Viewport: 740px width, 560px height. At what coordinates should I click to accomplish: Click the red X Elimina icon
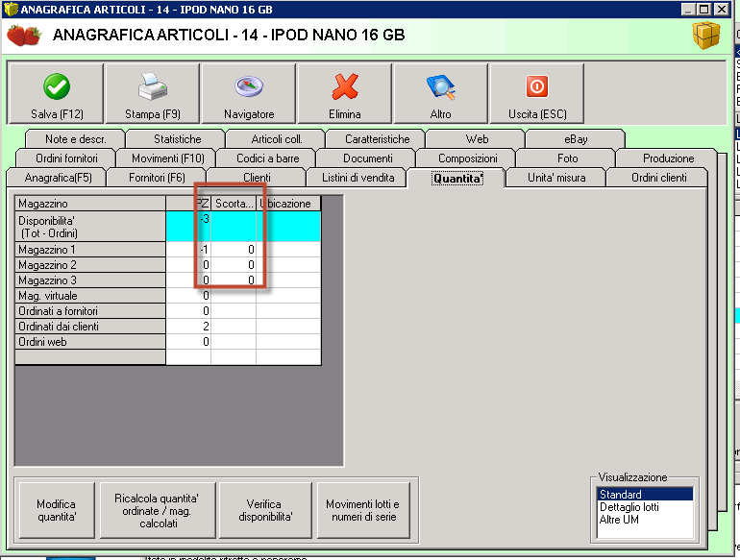pos(345,86)
